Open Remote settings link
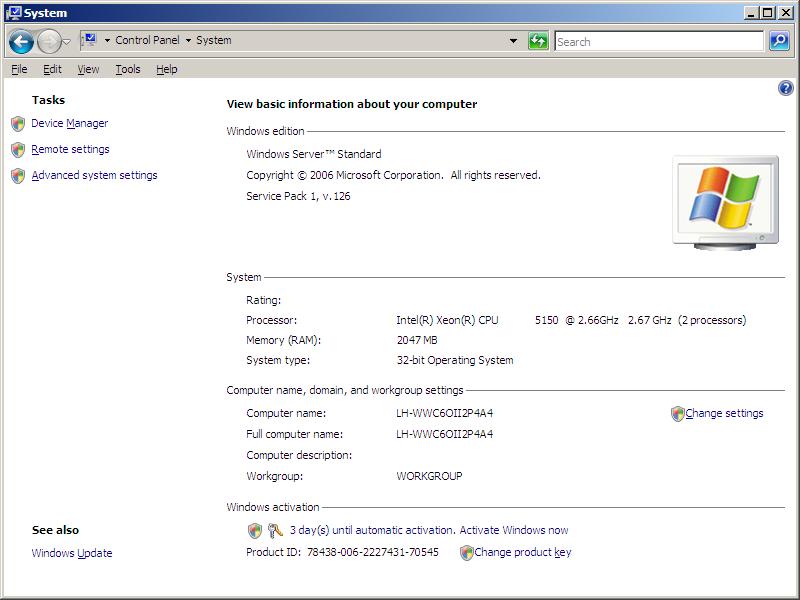The image size is (800, 600). pyautogui.click(x=70, y=149)
